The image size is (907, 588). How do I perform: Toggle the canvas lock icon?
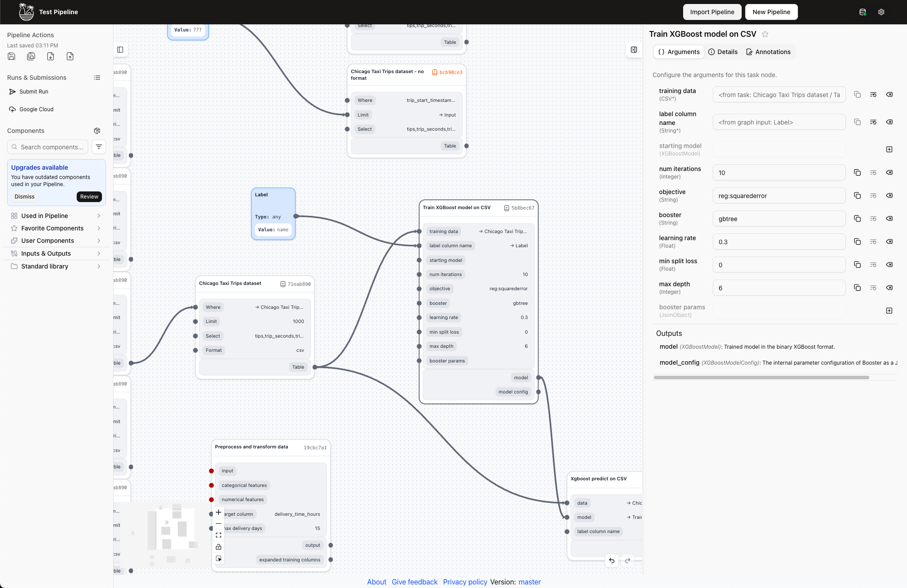point(219,546)
